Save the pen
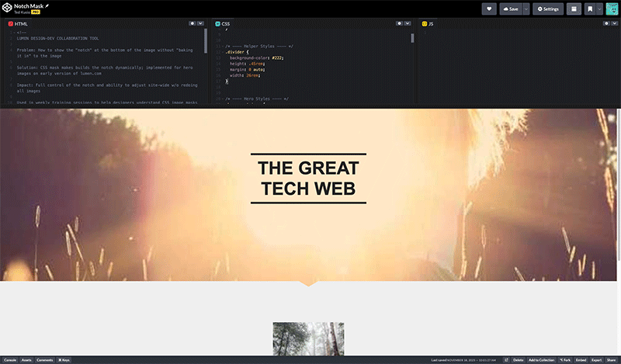 [511, 9]
